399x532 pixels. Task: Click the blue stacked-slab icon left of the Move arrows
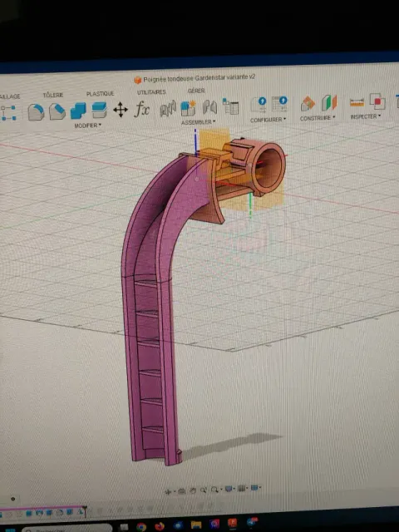(x=100, y=110)
